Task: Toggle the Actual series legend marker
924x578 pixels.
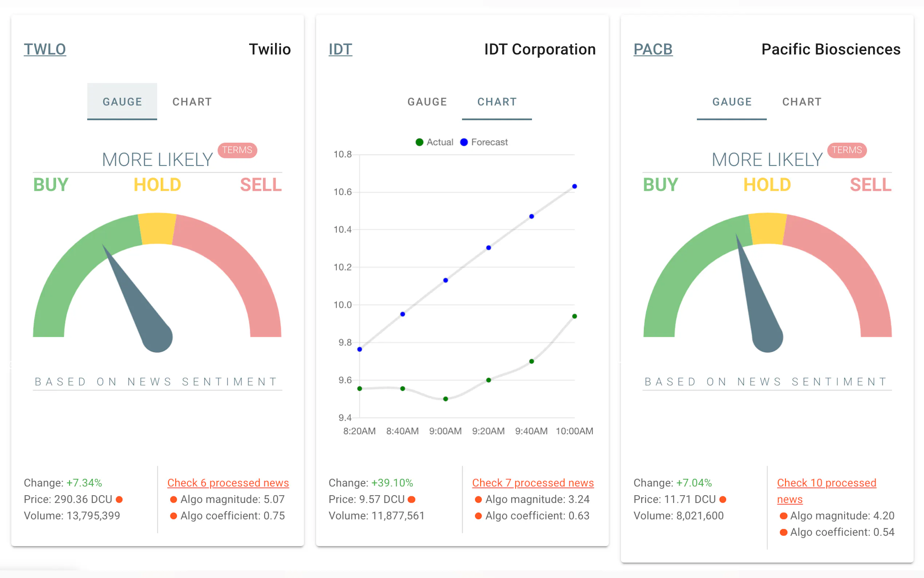Action: pyautogui.click(x=419, y=142)
